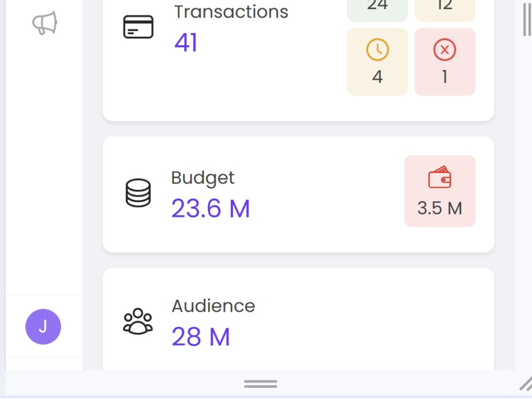The image size is (532, 399).
Task: Click the corner resize grip
Action: tap(526, 384)
